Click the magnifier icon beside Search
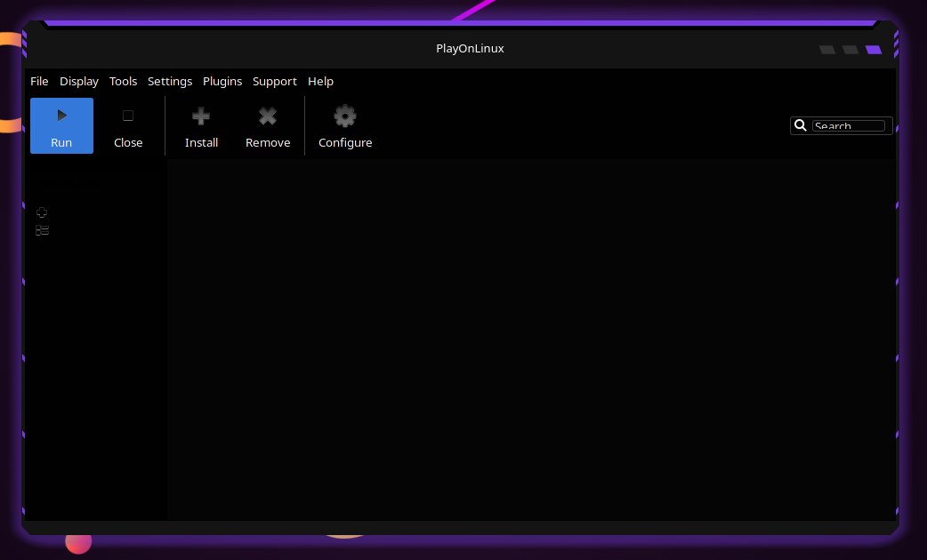This screenshot has height=560, width=927. [x=801, y=125]
